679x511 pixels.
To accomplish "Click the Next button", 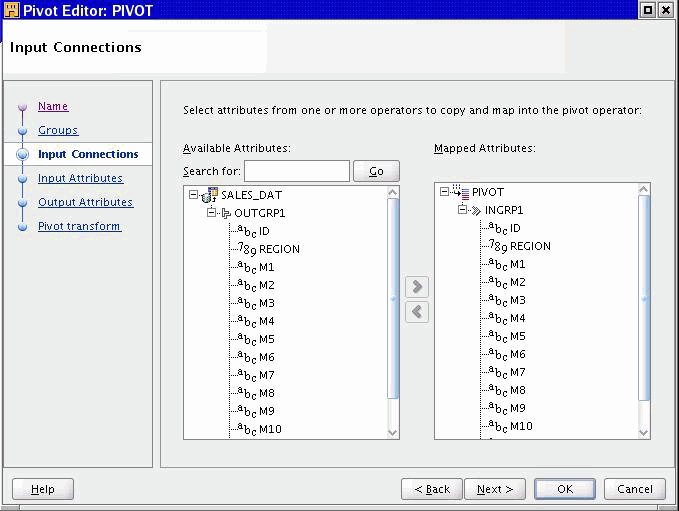I will pyautogui.click(x=495, y=489).
